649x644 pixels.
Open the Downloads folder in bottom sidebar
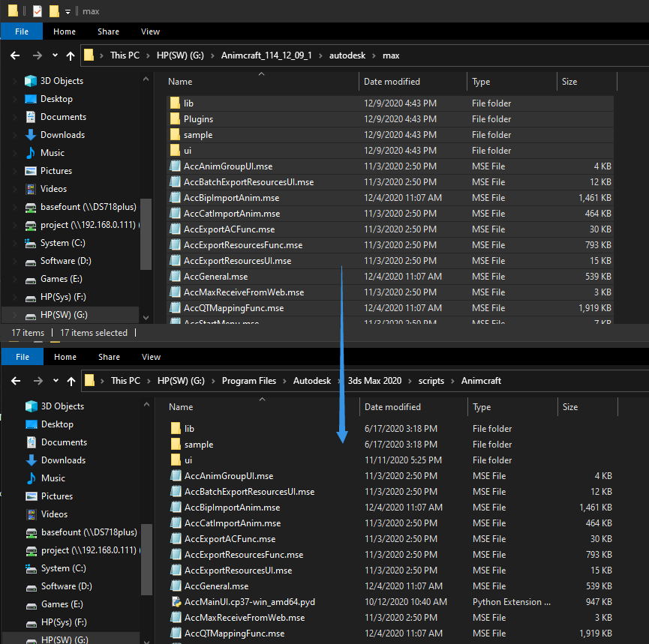tap(63, 460)
